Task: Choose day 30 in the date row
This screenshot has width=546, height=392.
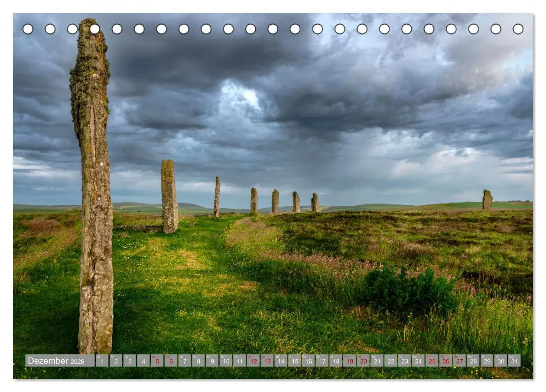Action: pyautogui.click(x=500, y=361)
